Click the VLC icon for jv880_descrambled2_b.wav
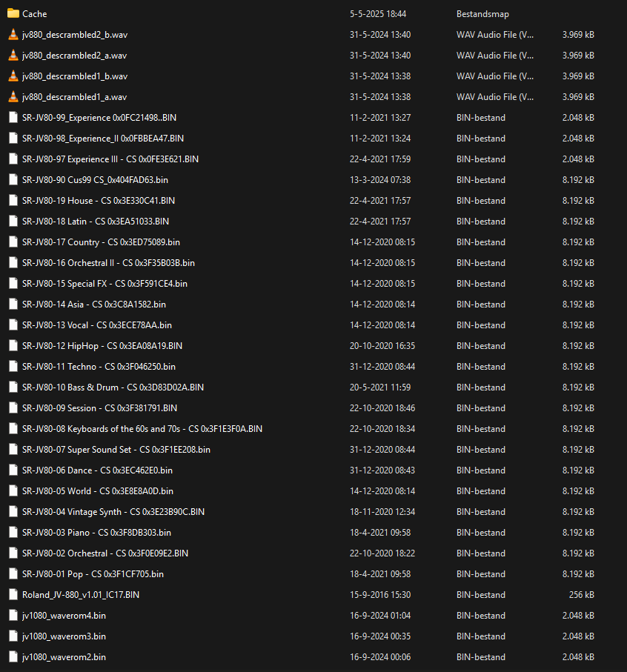Viewport: 627px width, 672px height. (x=13, y=35)
